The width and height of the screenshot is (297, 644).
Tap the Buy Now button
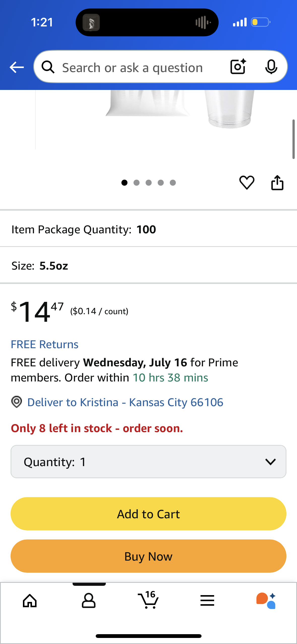pyautogui.click(x=148, y=556)
